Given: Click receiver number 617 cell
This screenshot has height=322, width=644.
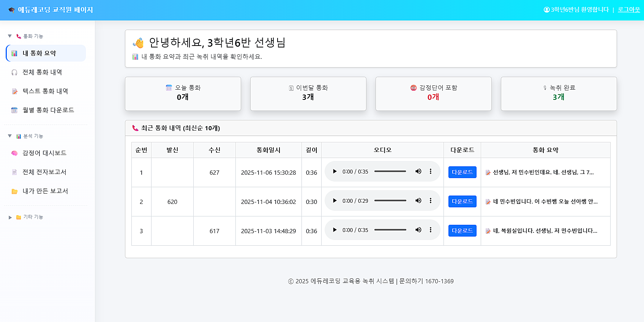Looking at the screenshot, I should click(215, 231).
